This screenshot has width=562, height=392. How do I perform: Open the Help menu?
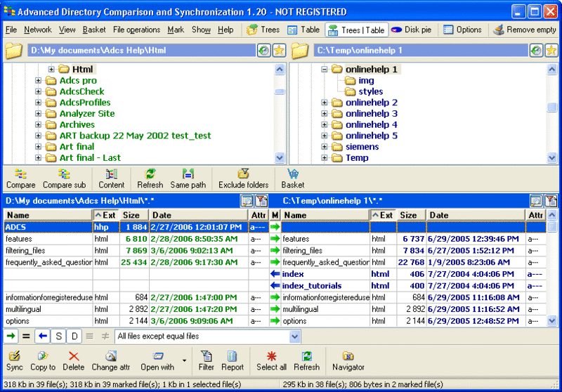tap(226, 30)
